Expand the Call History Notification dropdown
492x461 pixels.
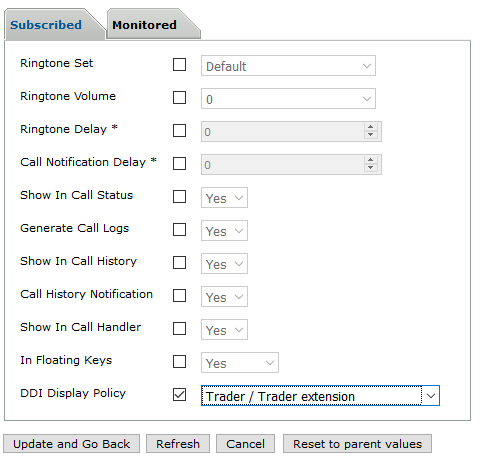click(x=224, y=297)
